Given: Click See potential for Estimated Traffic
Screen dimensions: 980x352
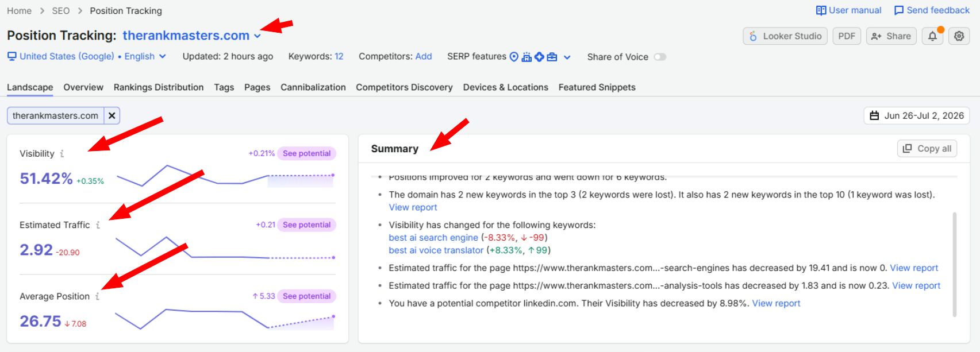Looking at the screenshot, I should (x=306, y=225).
